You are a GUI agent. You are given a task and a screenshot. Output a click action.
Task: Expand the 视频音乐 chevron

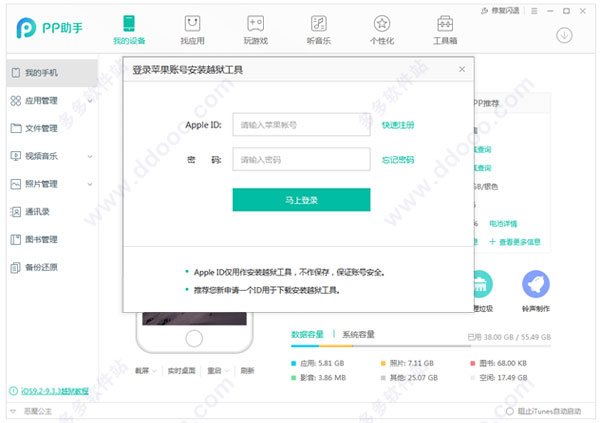point(90,156)
